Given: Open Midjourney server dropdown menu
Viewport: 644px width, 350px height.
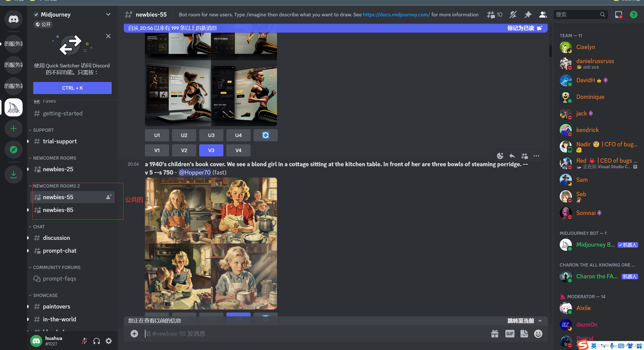Looking at the screenshot, I should point(108,15).
